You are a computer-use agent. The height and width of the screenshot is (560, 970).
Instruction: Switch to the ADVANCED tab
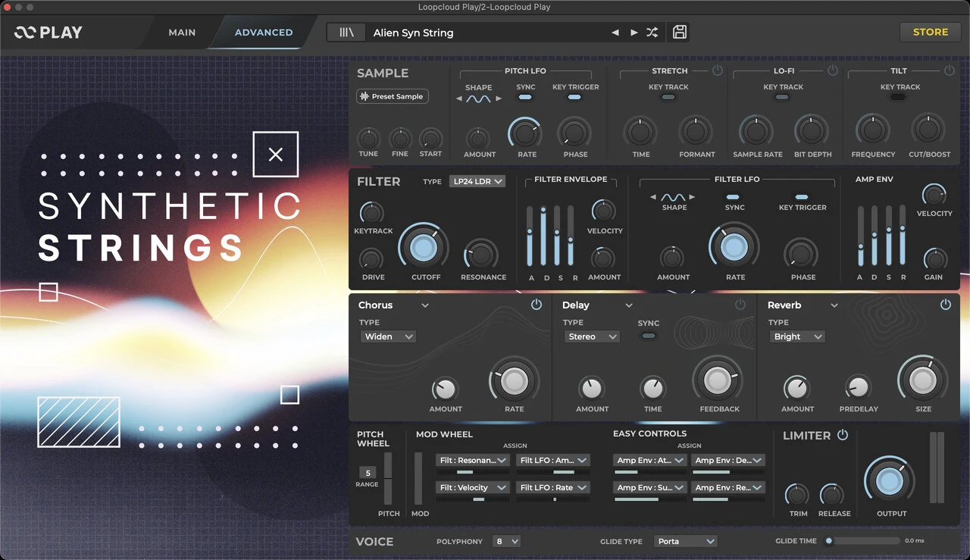[x=264, y=33]
